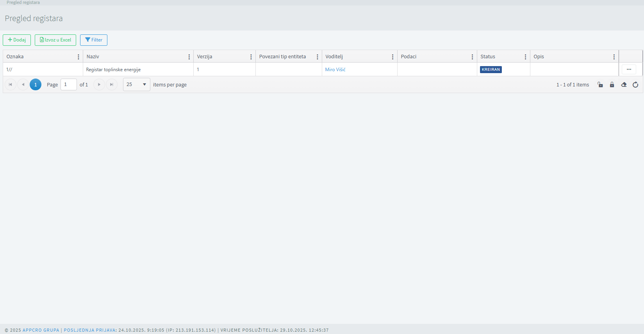Click the Page number input field
The image size is (644, 334).
tap(68, 84)
